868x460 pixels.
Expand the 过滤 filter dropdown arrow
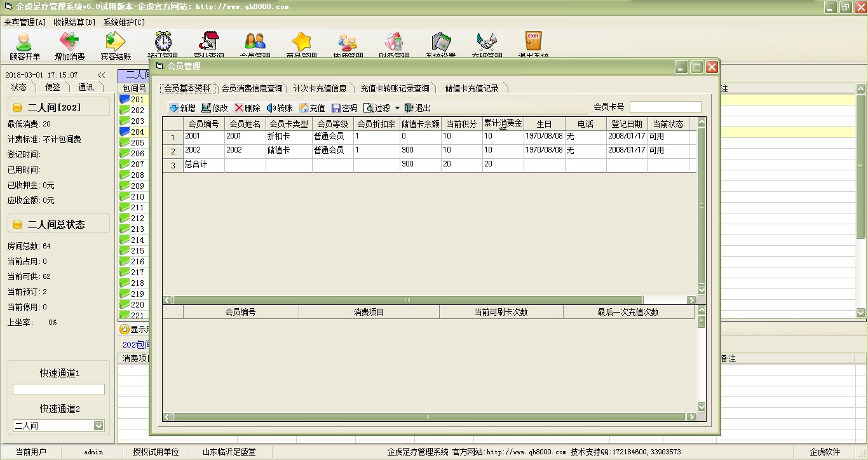[397, 108]
